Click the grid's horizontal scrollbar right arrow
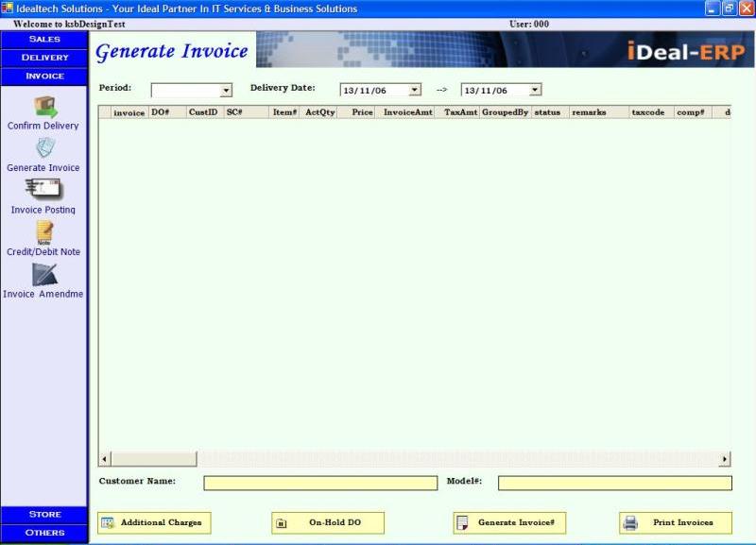This screenshot has height=545, width=756. click(x=723, y=458)
